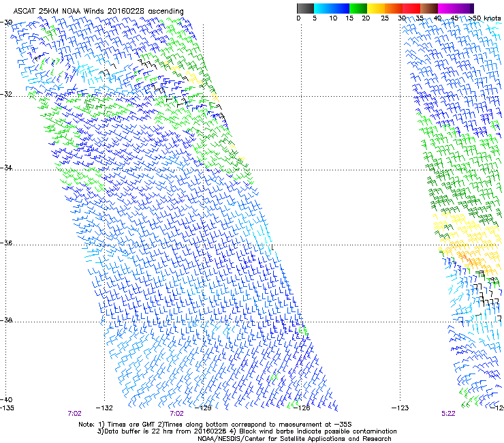Click the cyan-blue 5-15 knots legend segment
Viewport: 504px width, 443px height.
pos(332,8)
